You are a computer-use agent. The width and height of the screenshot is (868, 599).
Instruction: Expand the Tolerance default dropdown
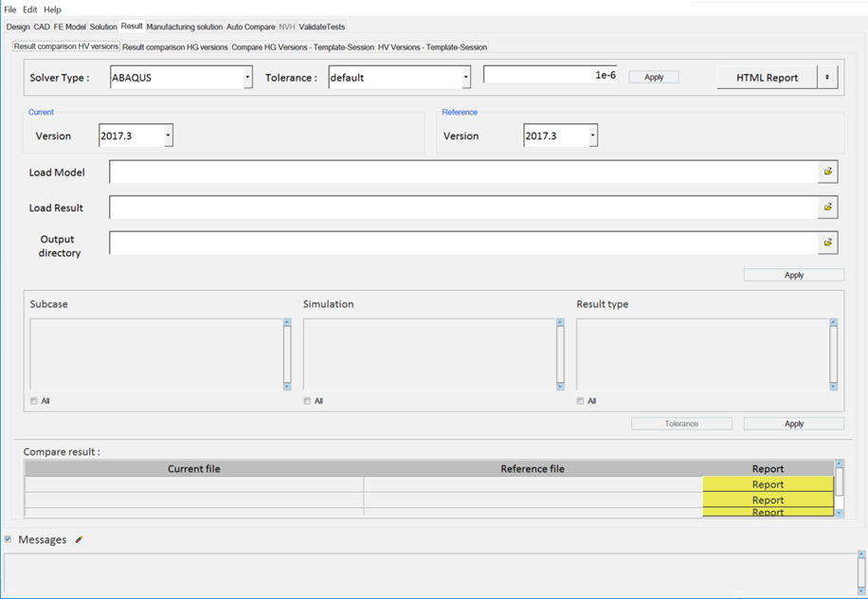tap(465, 78)
